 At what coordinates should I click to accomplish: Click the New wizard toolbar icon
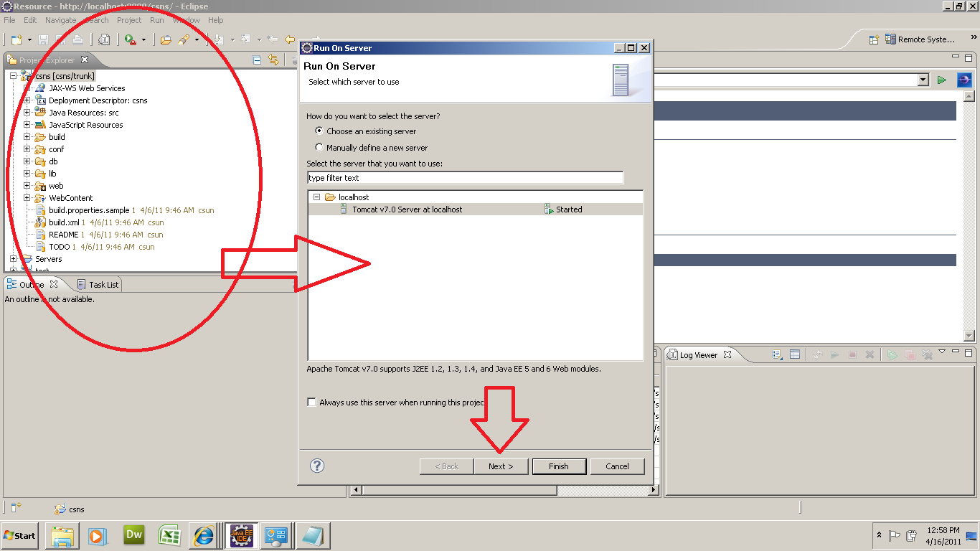[x=16, y=39]
